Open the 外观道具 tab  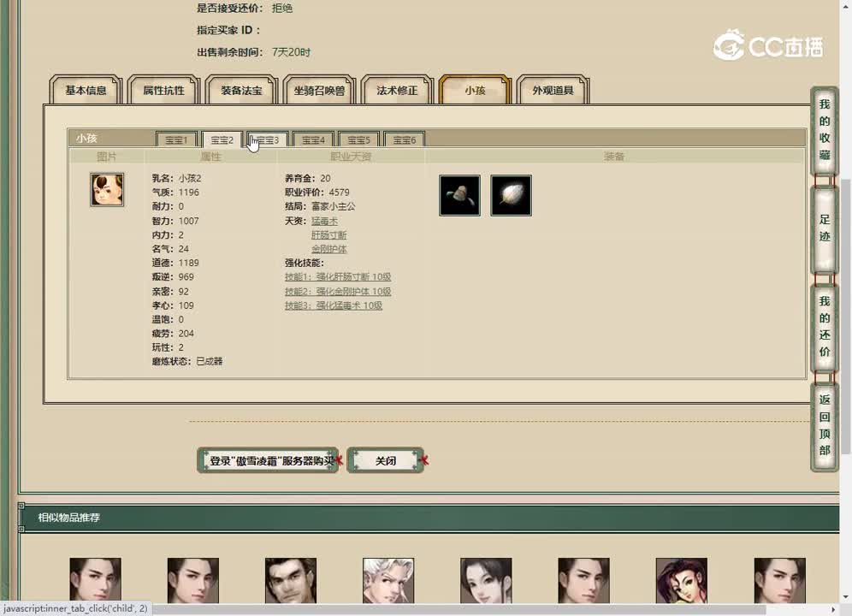coord(553,90)
